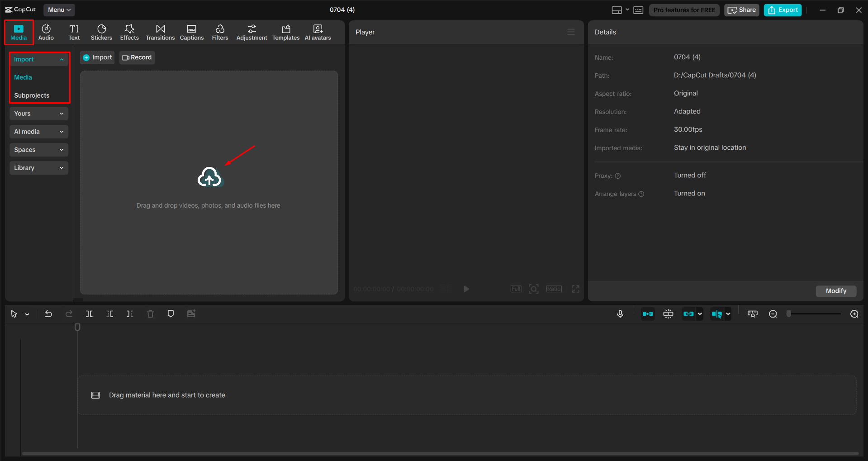Click the Export button
Image resolution: width=868 pixels, height=461 pixels.
pos(782,10)
